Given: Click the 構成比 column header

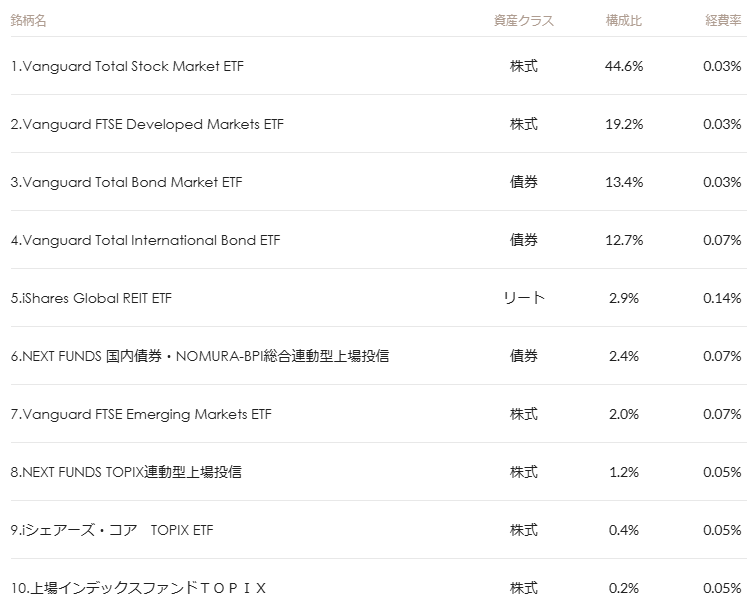Looking at the screenshot, I should [624, 20].
